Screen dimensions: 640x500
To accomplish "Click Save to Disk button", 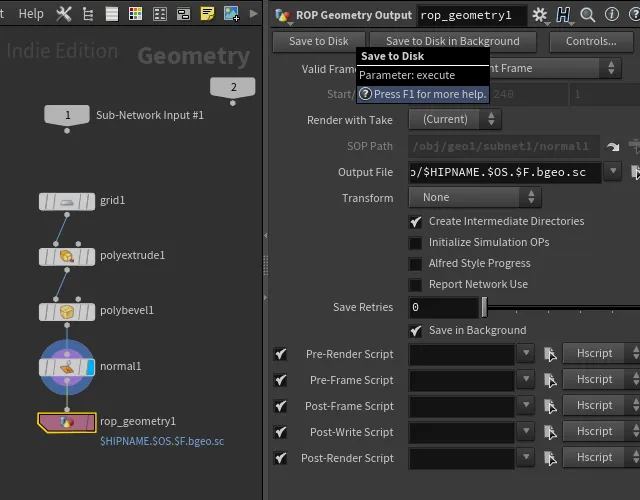I will click(319, 41).
